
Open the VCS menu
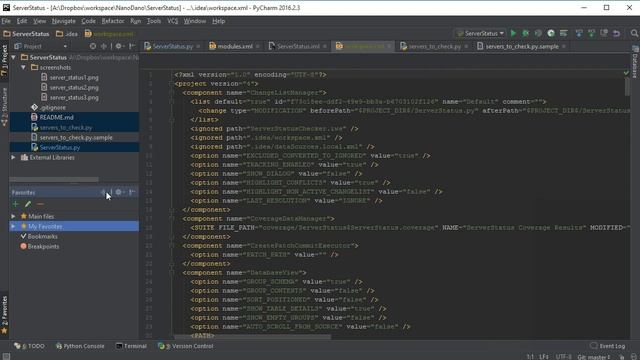point(173,21)
